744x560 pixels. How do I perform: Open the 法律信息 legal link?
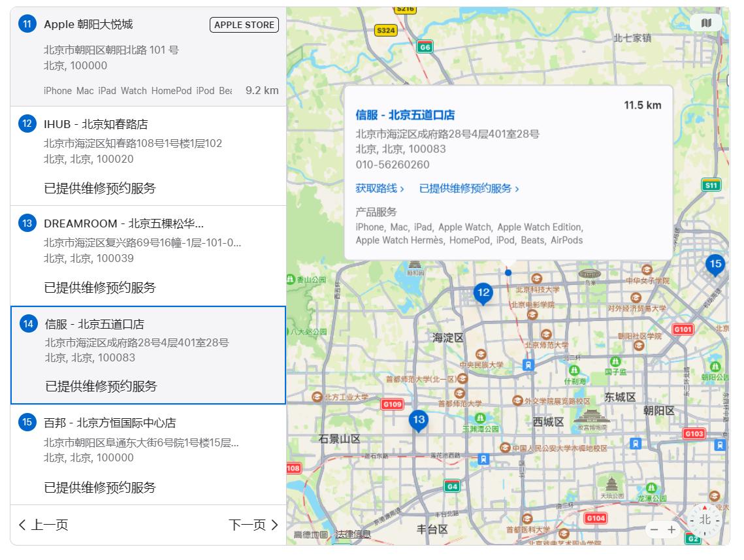click(353, 535)
